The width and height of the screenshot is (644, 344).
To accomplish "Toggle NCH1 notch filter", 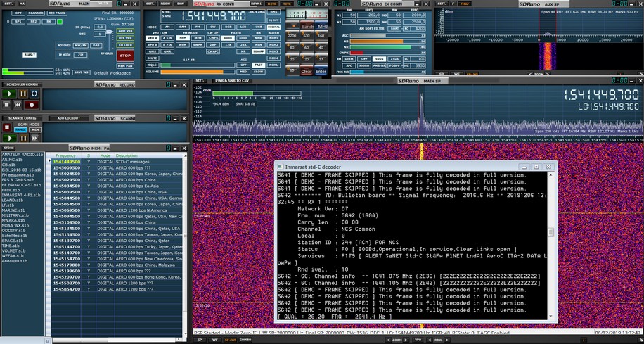I will click(273, 38).
